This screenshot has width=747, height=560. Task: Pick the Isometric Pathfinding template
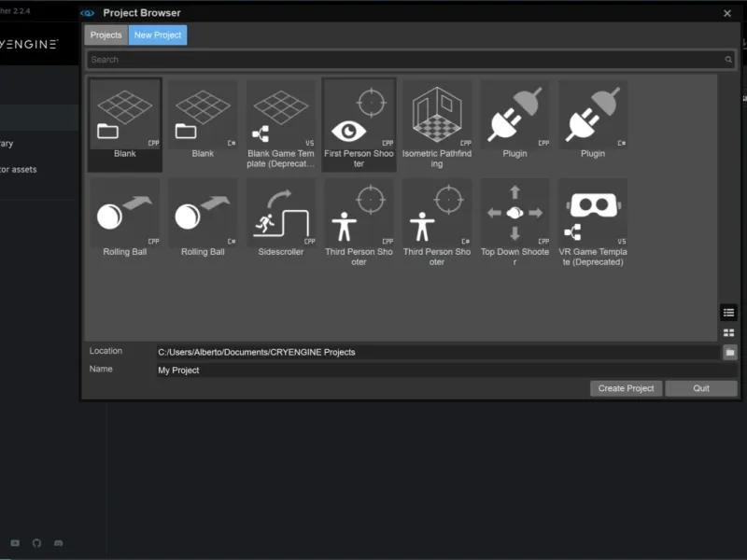pyautogui.click(x=437, y=125)
